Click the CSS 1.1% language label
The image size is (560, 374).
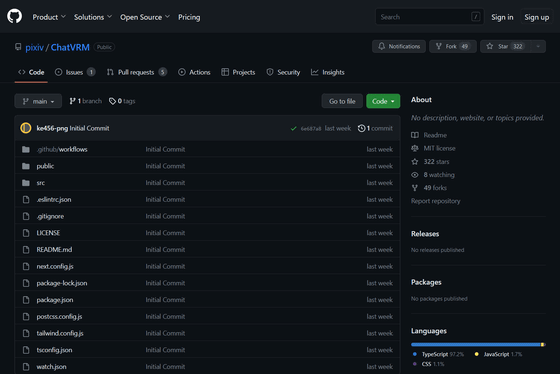coord(428,364)
